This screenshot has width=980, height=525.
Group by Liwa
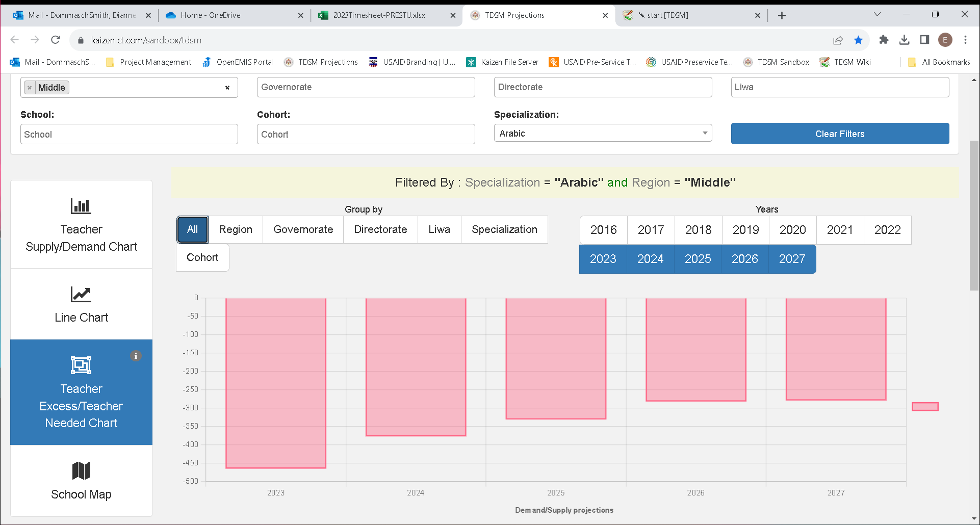(440, 229)
